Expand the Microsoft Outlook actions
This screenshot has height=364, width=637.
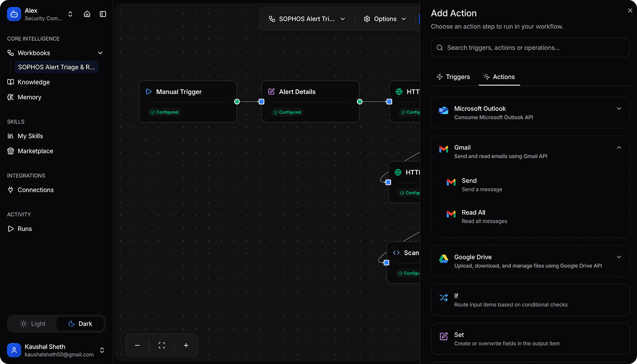[619, 109]
